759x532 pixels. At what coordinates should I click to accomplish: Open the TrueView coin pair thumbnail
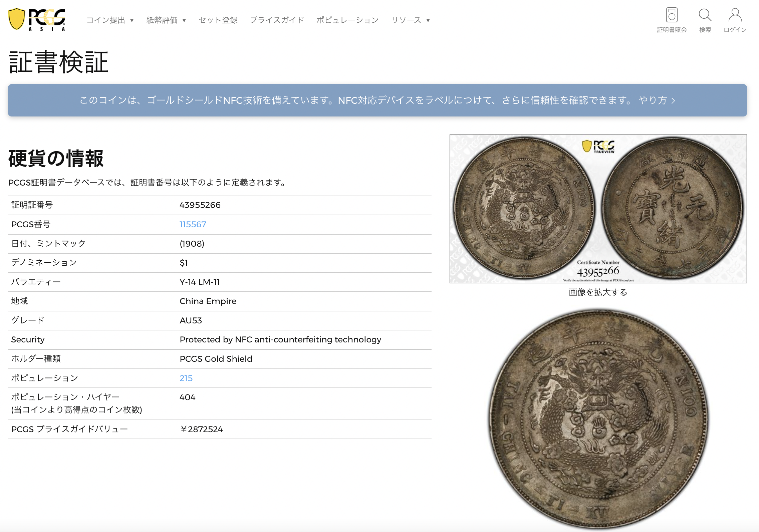(598, 209)
